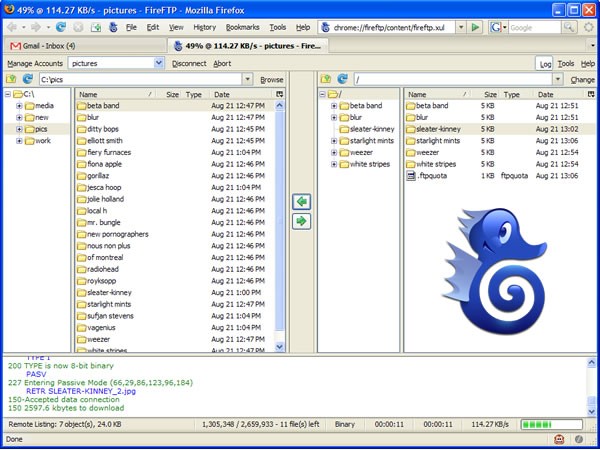600x450 pixels.
Task: Open the address bar history dropdown
Action: [461, 28]
